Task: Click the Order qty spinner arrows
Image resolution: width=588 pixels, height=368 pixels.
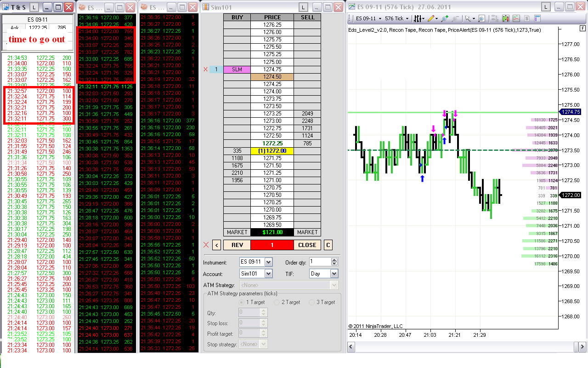Action: (x=334, y=262)
